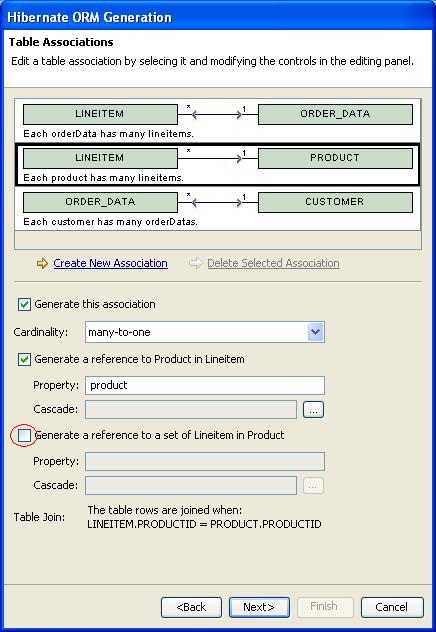
Task: Click the disabled Cascade browse button for Lineitem set
Action: [x=313, y=486]
